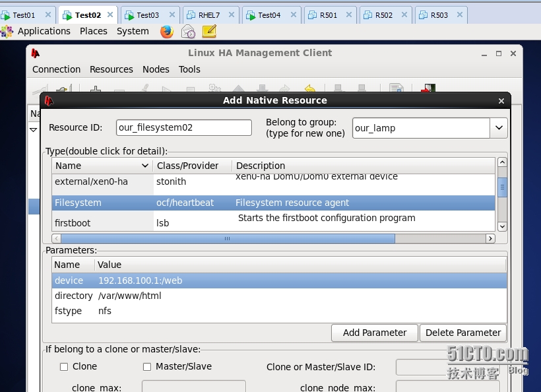The width and height of the screenshot is (541, 392).
Task: Click the clone_max input field
Action: point(194,387)
